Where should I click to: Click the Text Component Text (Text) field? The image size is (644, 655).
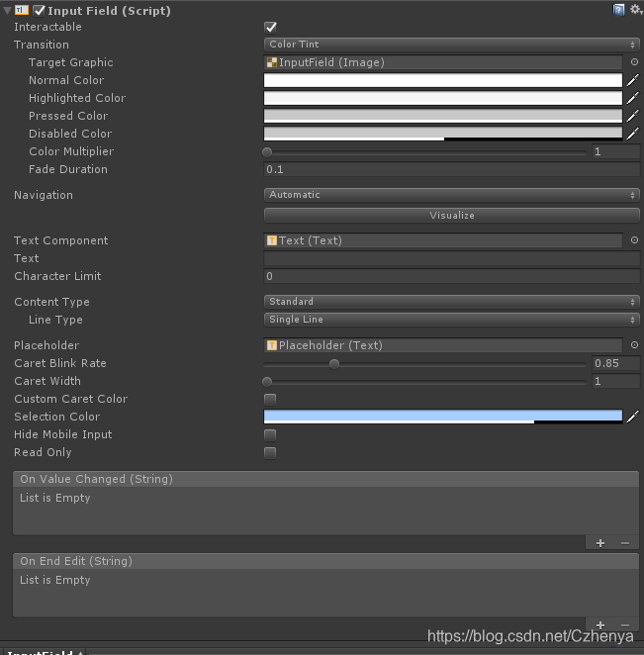pyautogui.click(x=443, y=240)
